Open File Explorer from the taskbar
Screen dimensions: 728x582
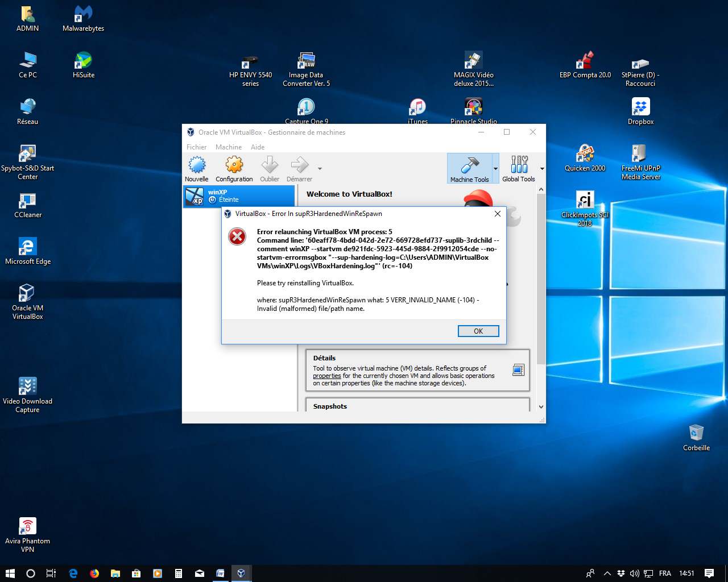click(x=115, y=573)
